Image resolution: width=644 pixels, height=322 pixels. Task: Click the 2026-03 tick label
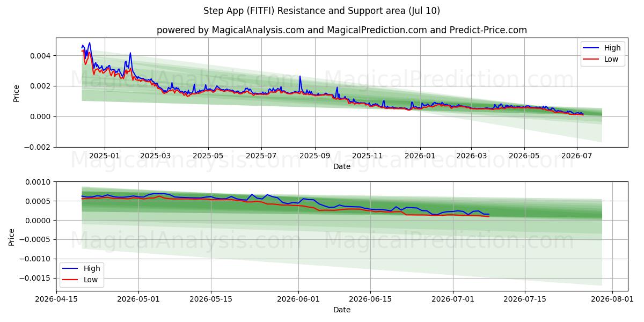pos(471,156)
